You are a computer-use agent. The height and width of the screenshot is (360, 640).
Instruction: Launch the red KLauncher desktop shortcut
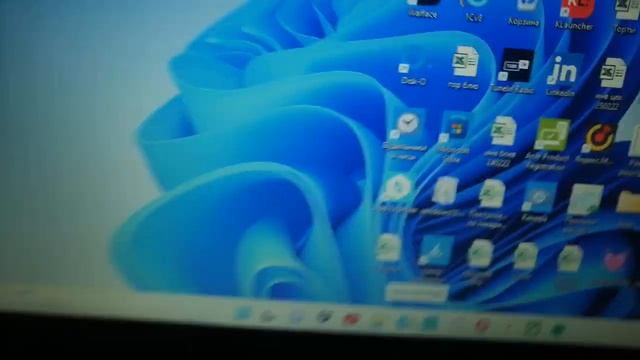coord(577,8)
